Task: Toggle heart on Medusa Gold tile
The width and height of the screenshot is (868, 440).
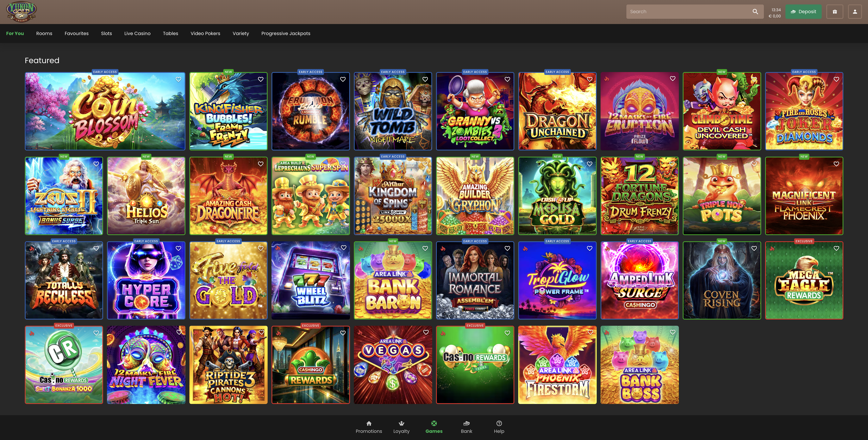Action: [x=589, y=164]
